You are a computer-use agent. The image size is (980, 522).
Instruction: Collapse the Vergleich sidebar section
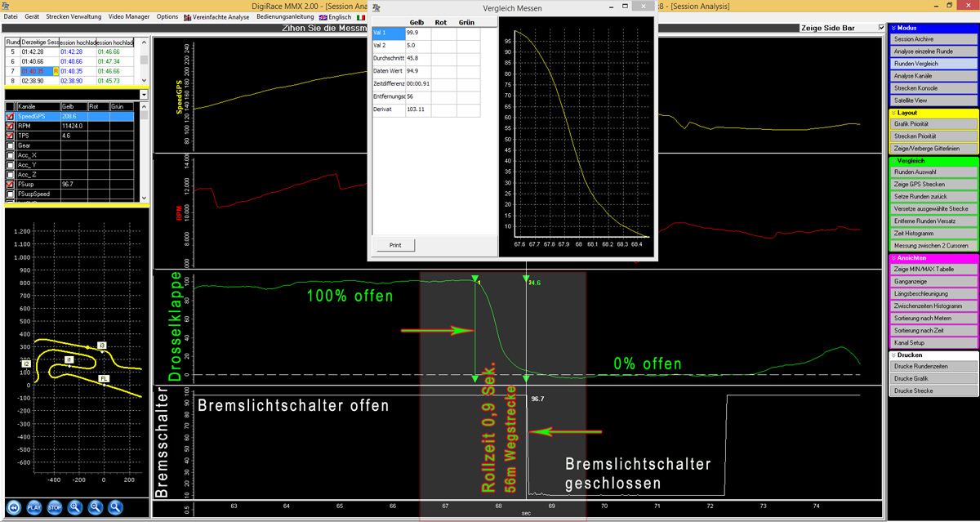click(x=893, y=161)
